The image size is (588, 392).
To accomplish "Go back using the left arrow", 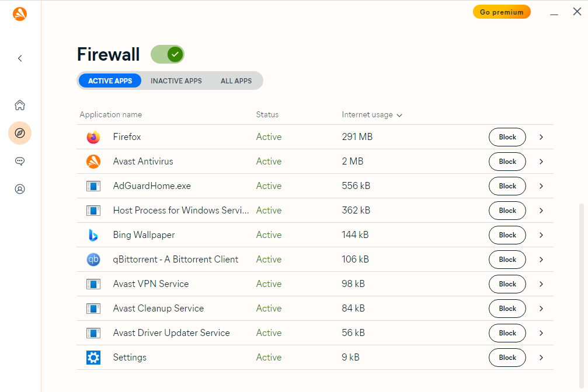I will click(x=20, y=58).
